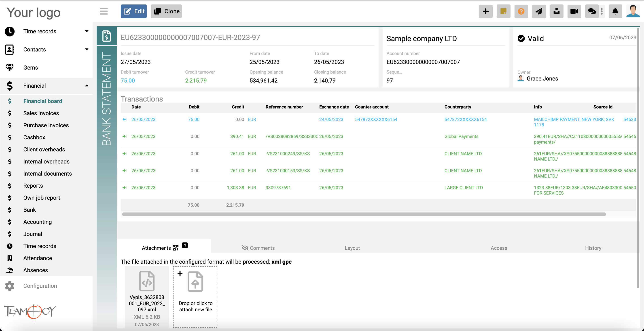Screen dimensions: 644x331
Task: Open the orange help question icon
Action: [521, 11]
